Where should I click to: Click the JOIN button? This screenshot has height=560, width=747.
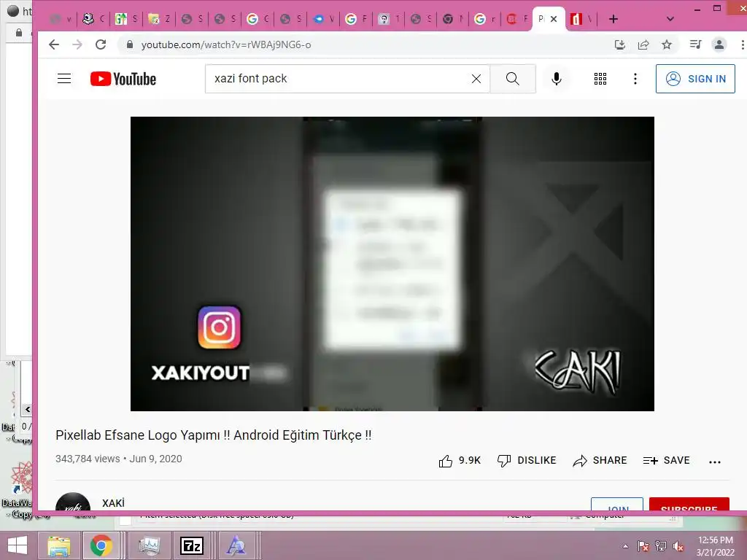tap(617, 505)
